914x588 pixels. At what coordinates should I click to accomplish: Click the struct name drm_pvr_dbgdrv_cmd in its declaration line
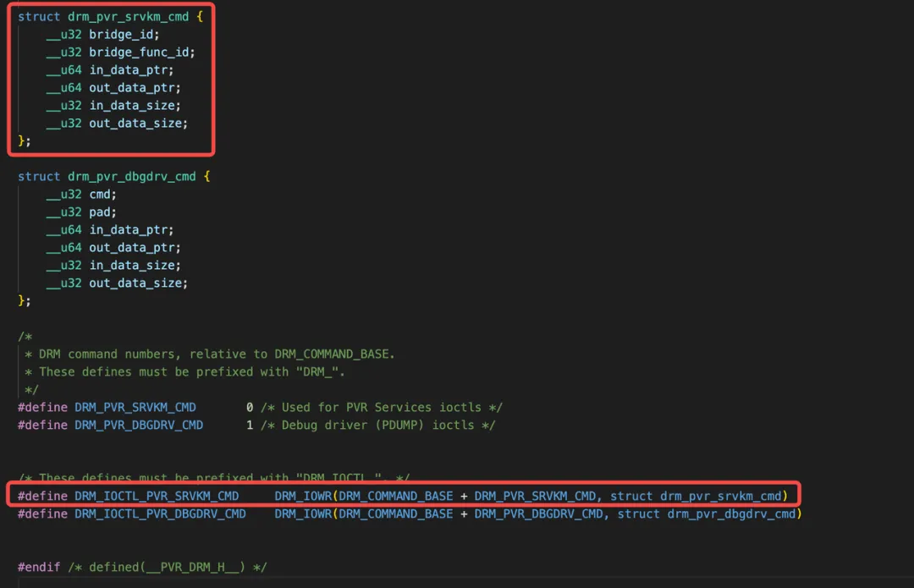tap(132, 177)
